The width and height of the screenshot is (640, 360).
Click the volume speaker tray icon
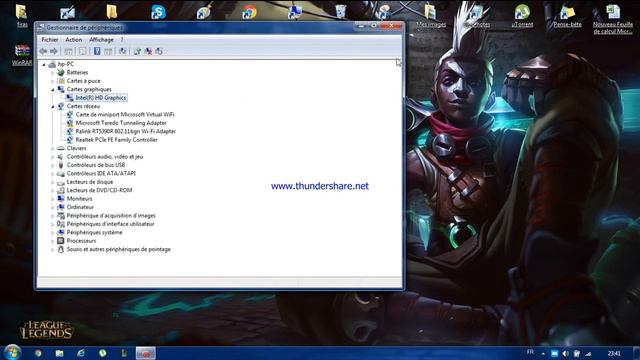pyautogui.click(x=565, y=353)
